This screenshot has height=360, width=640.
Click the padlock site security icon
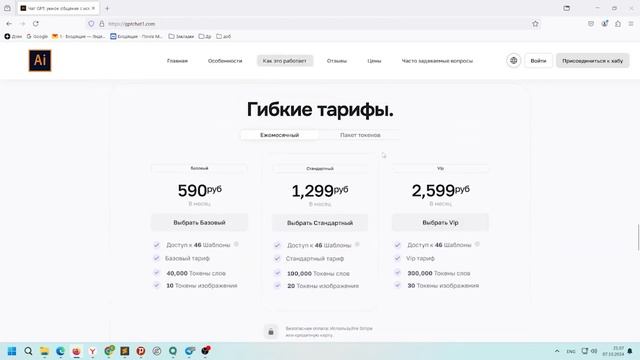pos(102,24)
